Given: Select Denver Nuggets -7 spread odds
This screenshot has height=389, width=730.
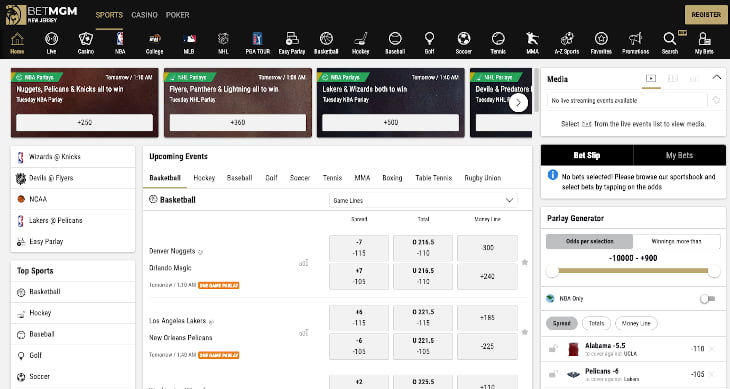Looking at the screenshot, I should (359, 248).
